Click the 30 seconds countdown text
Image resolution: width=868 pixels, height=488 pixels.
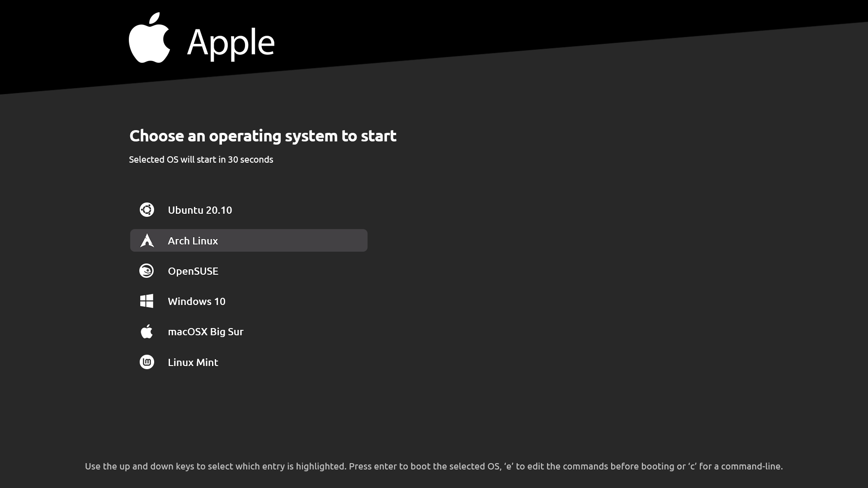pos(250,160)
